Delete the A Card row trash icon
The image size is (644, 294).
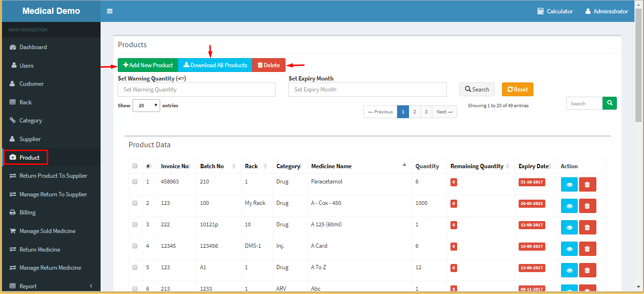(x=587, y=249)
